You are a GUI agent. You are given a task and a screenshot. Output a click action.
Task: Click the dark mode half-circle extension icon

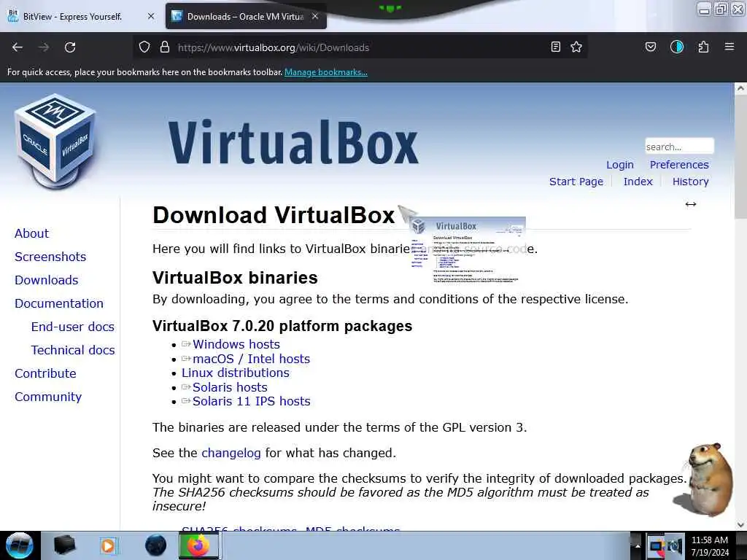[677, 47]
